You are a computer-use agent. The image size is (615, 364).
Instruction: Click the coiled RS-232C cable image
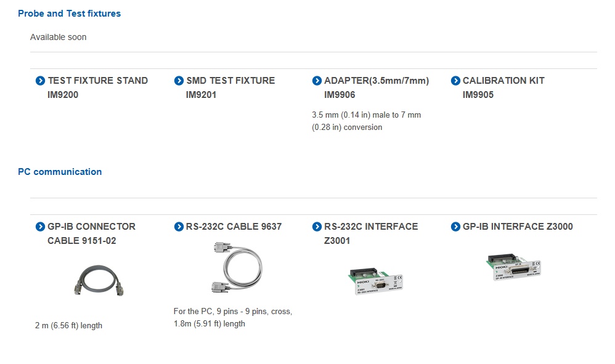click(x=237, y=267)
